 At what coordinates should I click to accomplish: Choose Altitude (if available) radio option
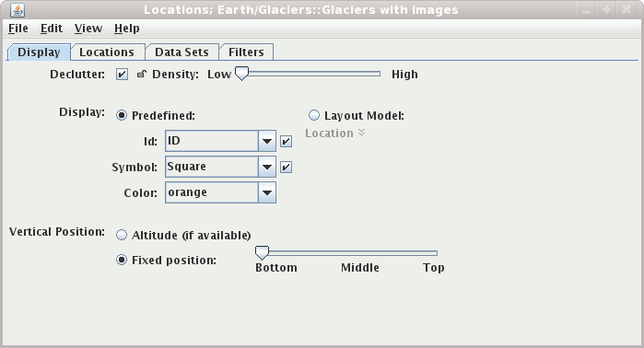[122, 235]
